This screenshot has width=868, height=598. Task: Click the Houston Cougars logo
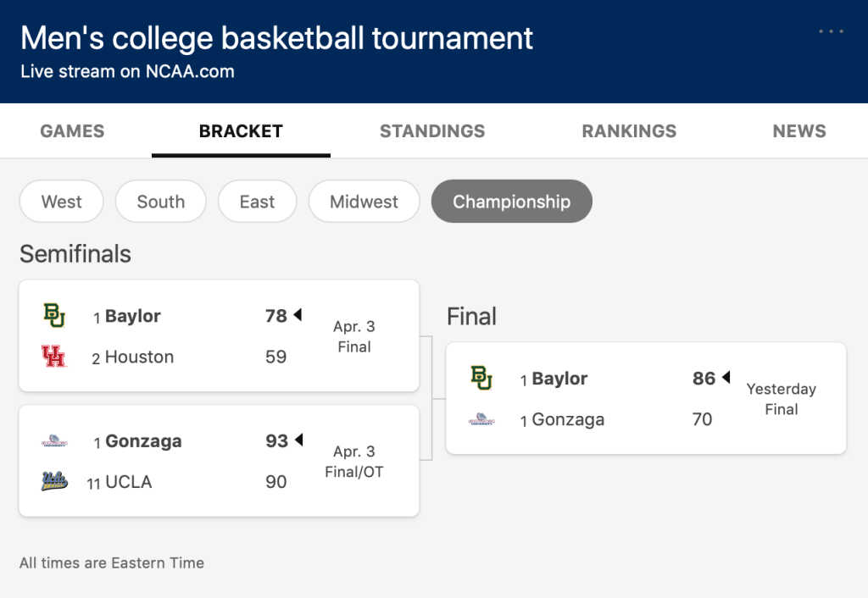(54, 357)
